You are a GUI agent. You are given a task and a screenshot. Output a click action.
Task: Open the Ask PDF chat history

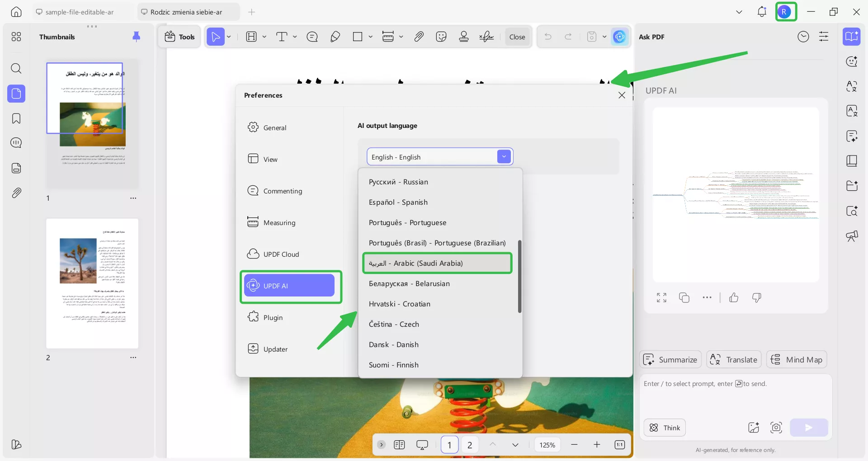coord(803,37)
